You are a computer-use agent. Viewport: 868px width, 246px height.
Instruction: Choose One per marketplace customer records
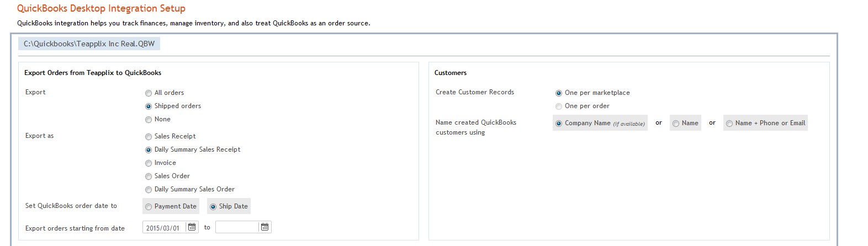(559, 93)
